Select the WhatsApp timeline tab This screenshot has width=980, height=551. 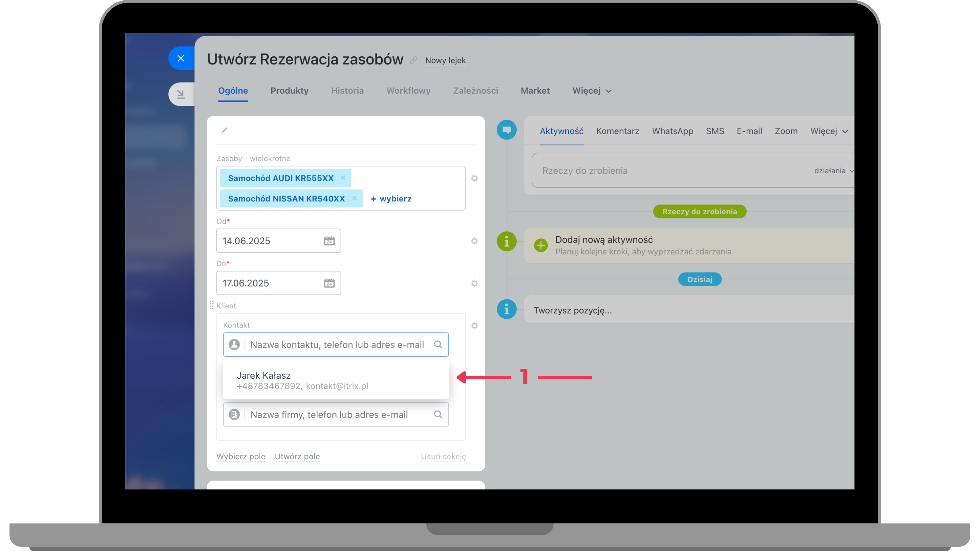pyautogui.click(x=673, y=131)
